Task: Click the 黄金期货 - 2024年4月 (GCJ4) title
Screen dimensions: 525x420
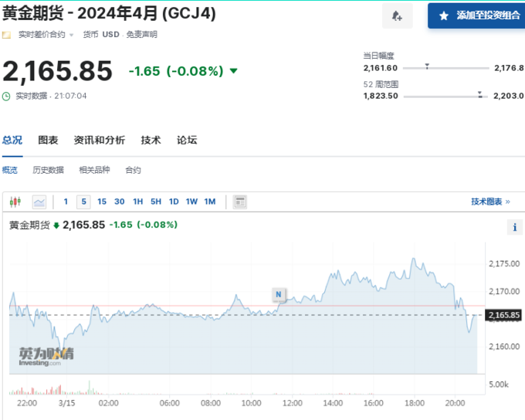Action: [109, 14]
